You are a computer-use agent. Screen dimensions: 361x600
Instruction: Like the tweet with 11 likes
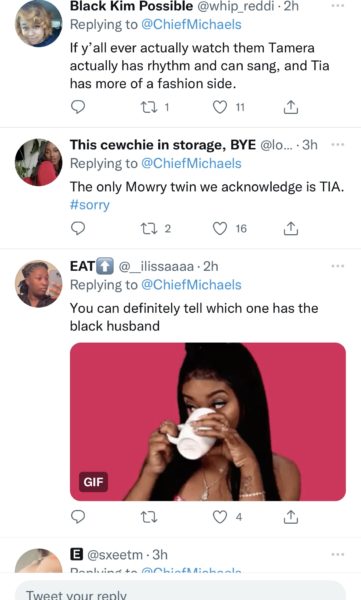point(220,107)
